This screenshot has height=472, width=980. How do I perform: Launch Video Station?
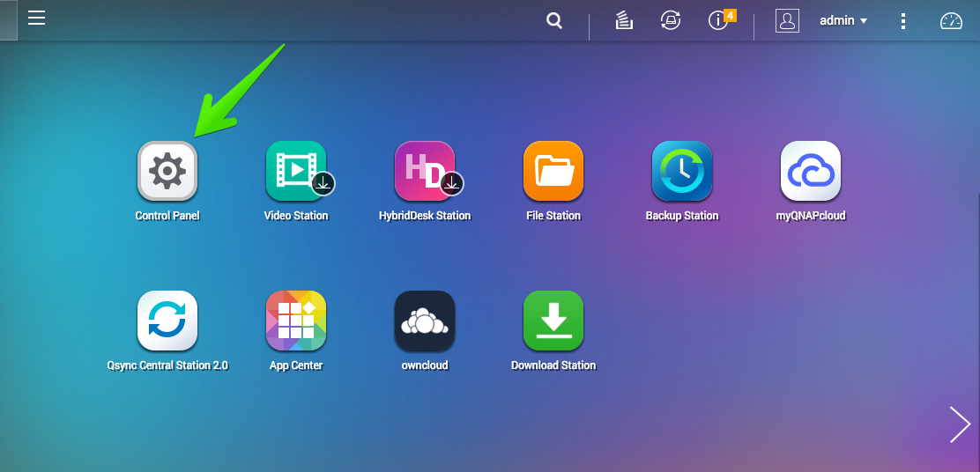[x=296, y=171]
